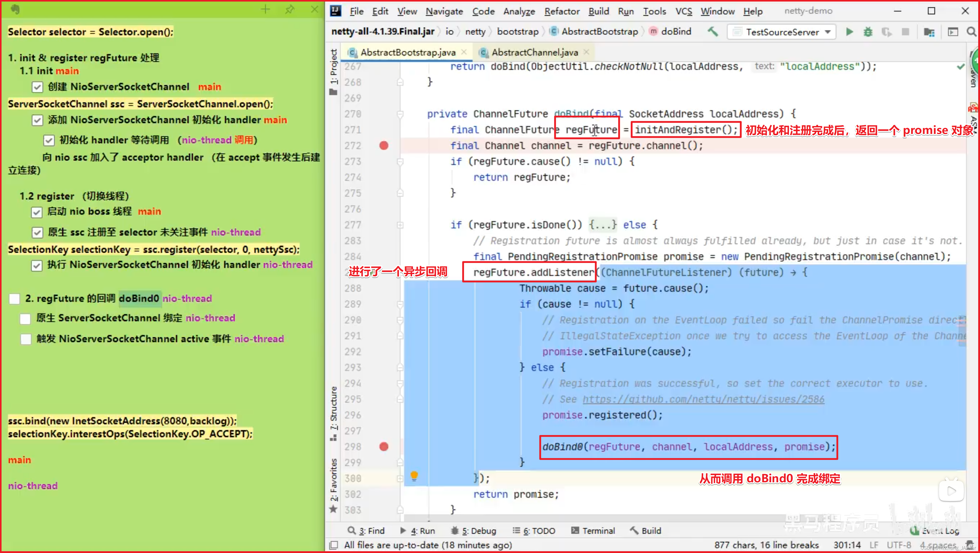The width and height of the screenshot is (980, 553).
Task: Collapse the doBind method fold at line 270
Action: [400, 114]
